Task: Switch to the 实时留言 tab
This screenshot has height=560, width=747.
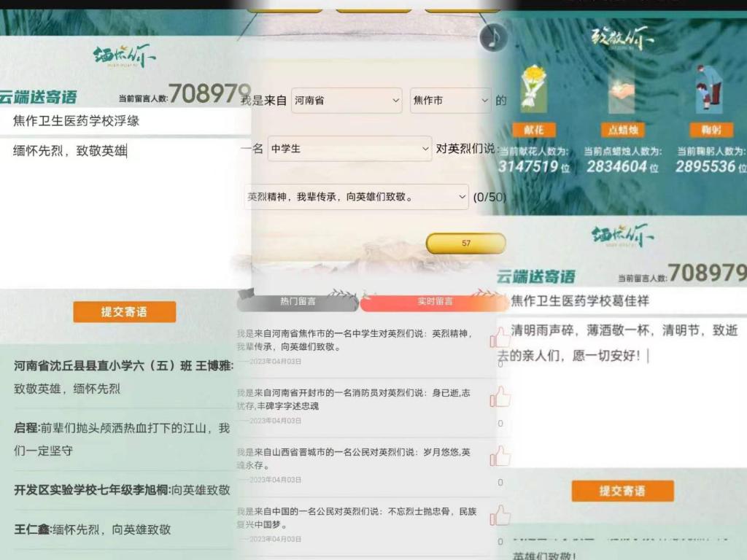Action: tap(435, 301)
